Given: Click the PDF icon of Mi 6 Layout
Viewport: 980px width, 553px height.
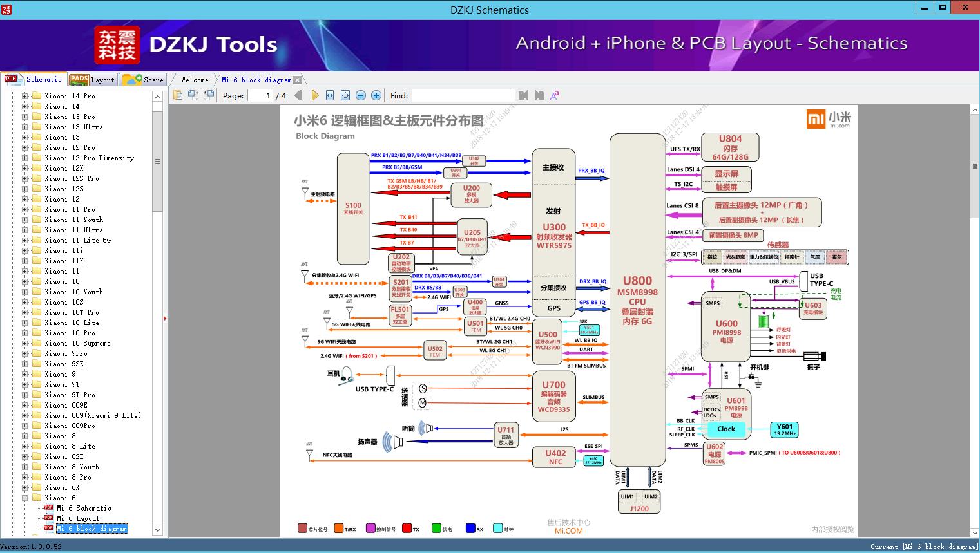Looking at the screenshot, I should coord(48,518).
